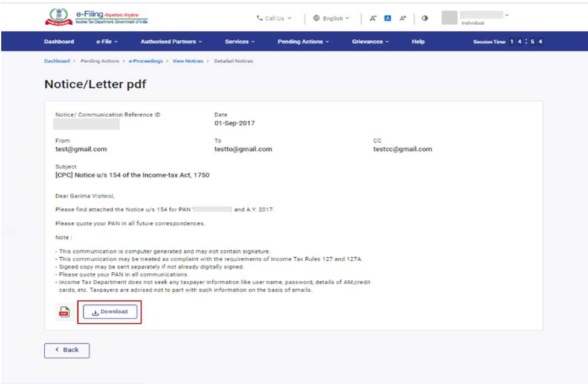Toggle the high contrast mode icon

pyautogui.click(x=425, y=18)
